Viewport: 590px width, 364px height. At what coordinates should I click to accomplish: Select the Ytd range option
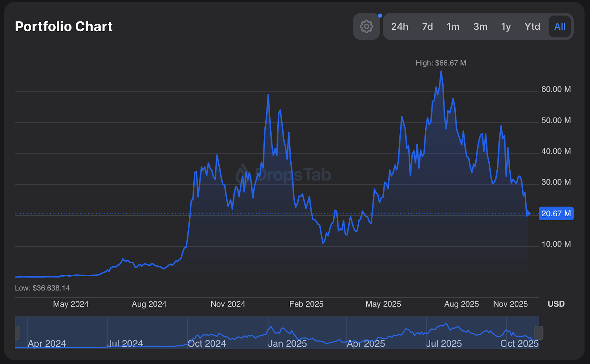532,27
